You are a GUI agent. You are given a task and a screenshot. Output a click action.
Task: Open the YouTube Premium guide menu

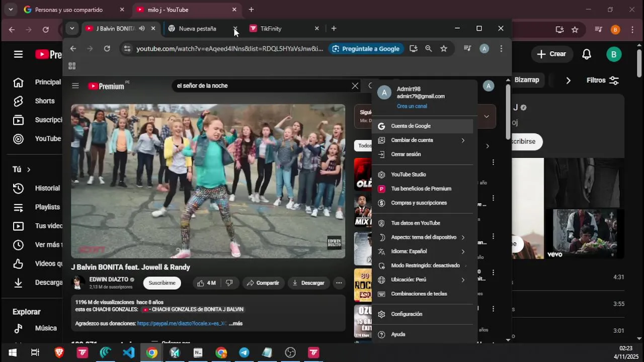[75, 86]
